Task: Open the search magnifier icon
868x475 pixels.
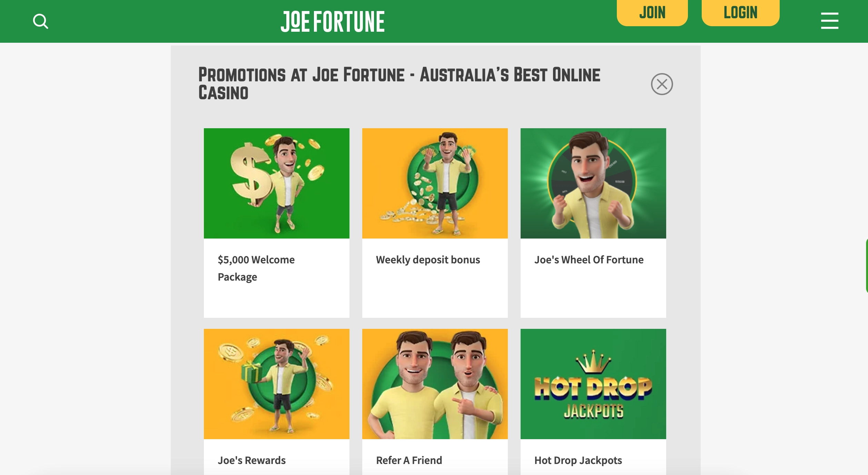Action: [x=40, y=21]
